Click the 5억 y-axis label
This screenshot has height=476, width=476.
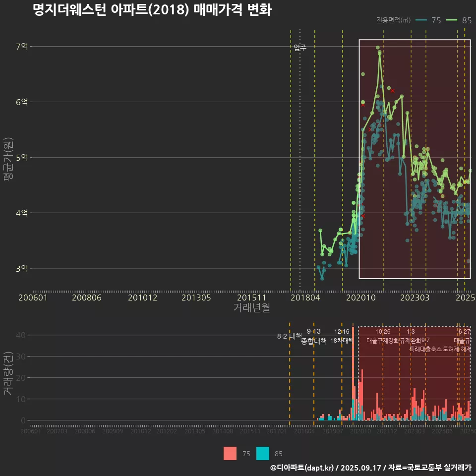tap(22, 158)
